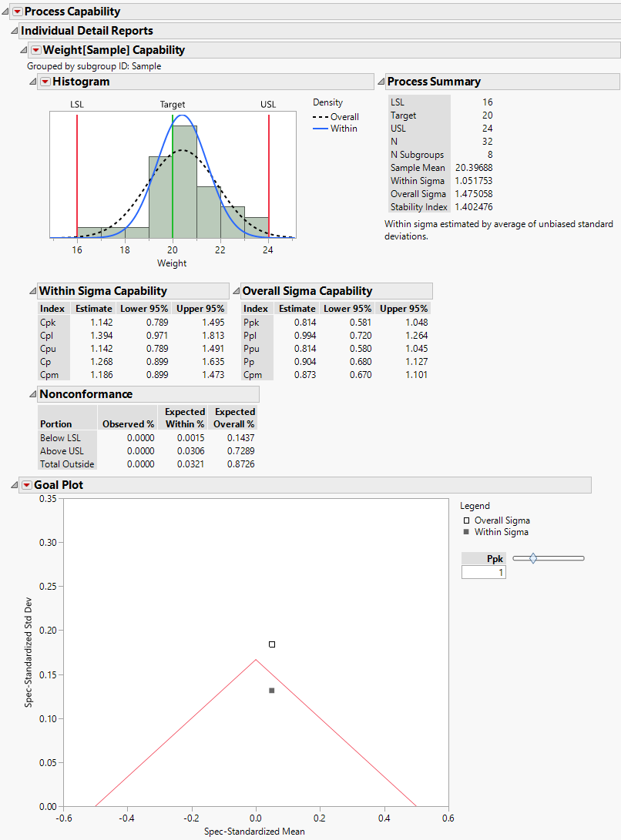This screenshot has height=840, width=621.
Task: Click the Within Sigma symbol in the legend
Action: click(x=465, y=531)
